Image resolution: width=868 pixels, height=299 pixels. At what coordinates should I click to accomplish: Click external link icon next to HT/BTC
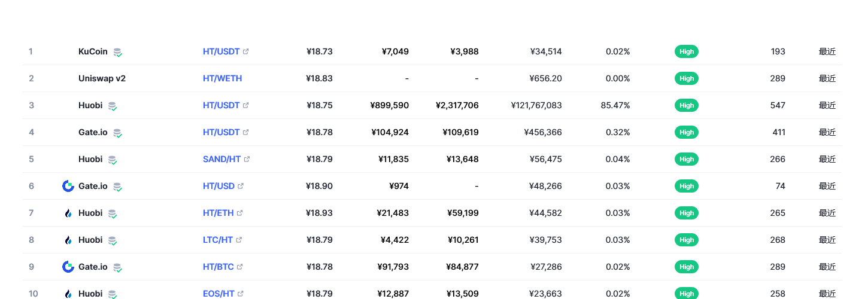tap(240, 267)
